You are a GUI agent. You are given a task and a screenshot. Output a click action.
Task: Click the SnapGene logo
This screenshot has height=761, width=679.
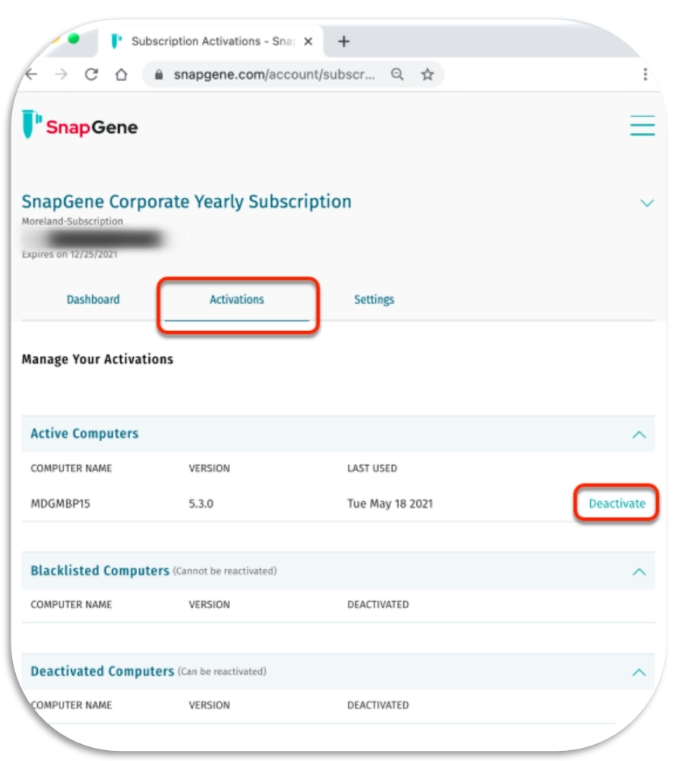pos(80,125)
